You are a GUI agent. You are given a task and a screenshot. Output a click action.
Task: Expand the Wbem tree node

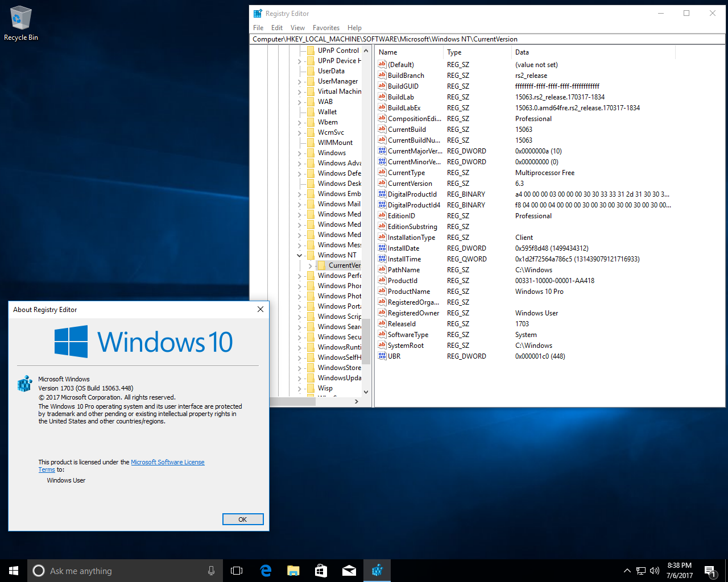click(x=300, y=122)
